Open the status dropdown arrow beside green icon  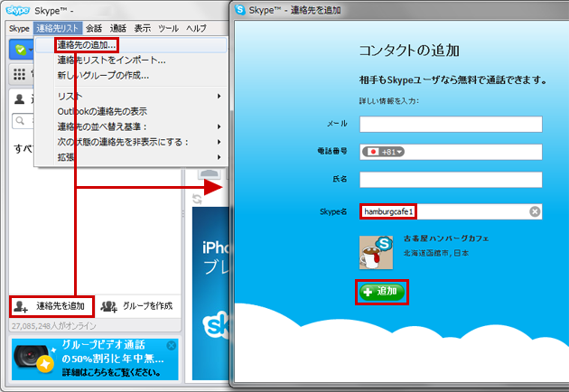point(31,50)
